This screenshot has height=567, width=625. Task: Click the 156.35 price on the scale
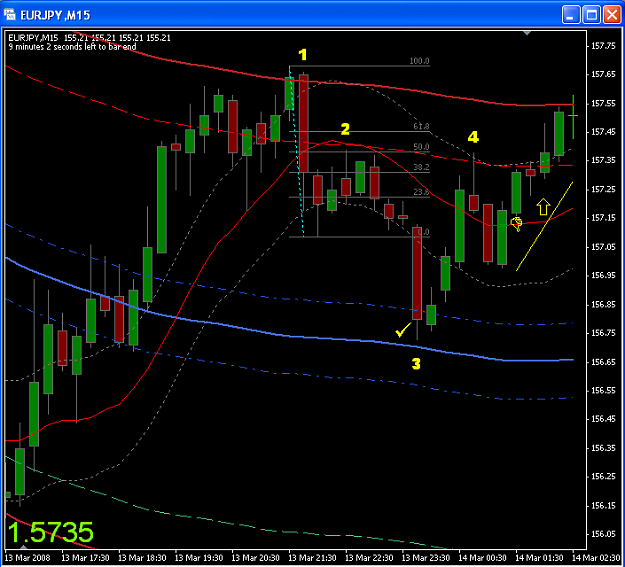603,448
